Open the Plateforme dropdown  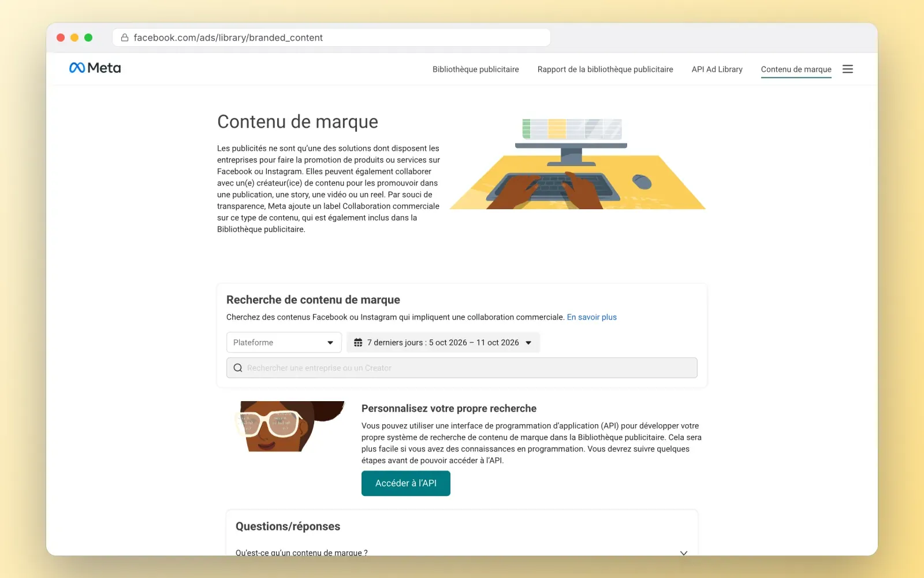(284, 343)
